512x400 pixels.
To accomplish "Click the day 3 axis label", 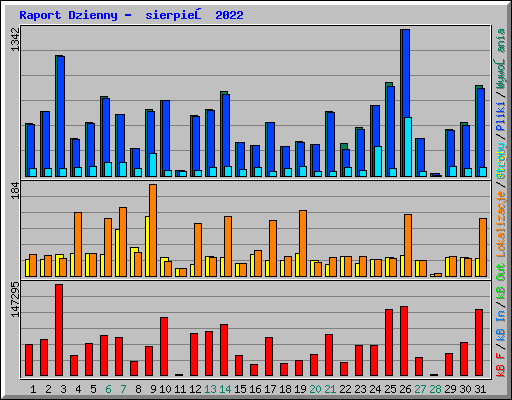I will click(x=63, y=389).
